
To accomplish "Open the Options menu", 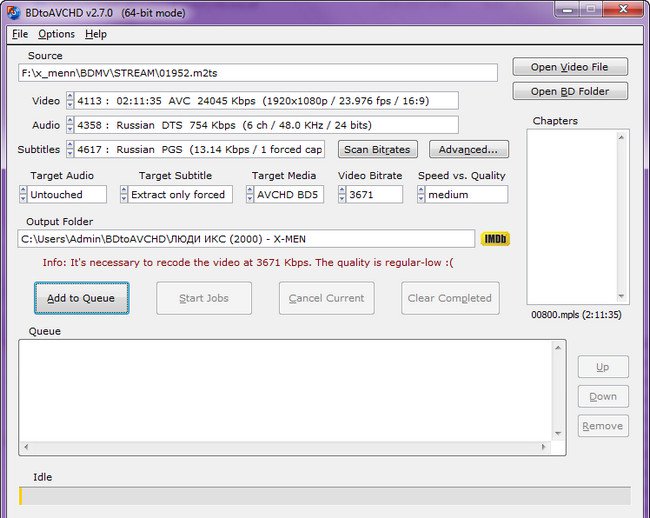I will coord(56,34).
